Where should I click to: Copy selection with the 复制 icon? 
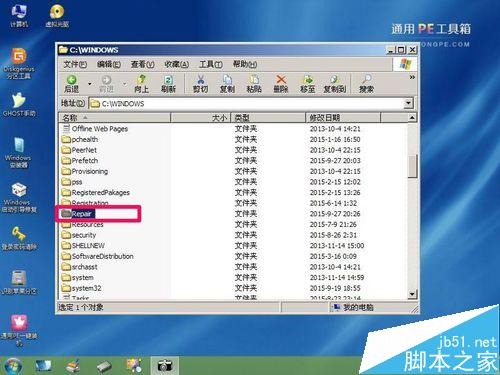coord(227,83)
